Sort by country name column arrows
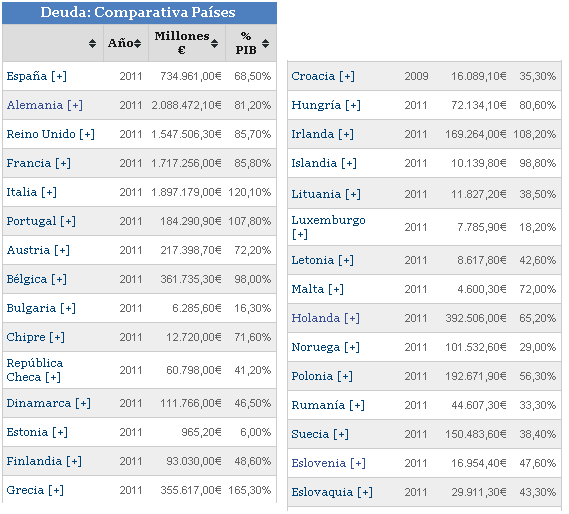Image resolution: width=569 pixels, height=514 pixels. [x=93, y=44]
